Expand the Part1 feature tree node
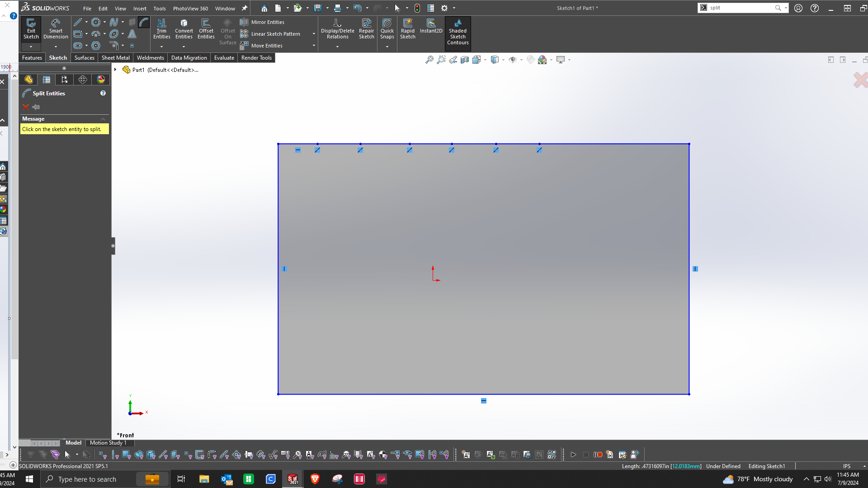This screenshot has width=868, height=488. tap(116, 70)
